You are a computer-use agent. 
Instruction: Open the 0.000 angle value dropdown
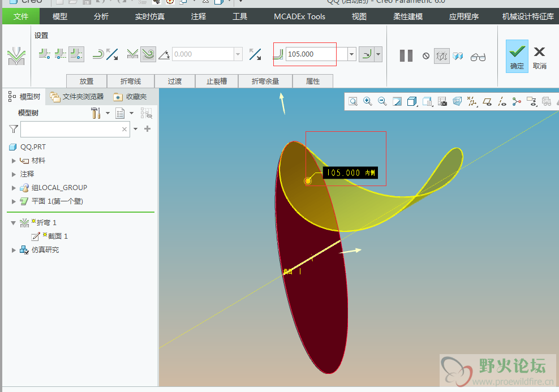[238, 54]
